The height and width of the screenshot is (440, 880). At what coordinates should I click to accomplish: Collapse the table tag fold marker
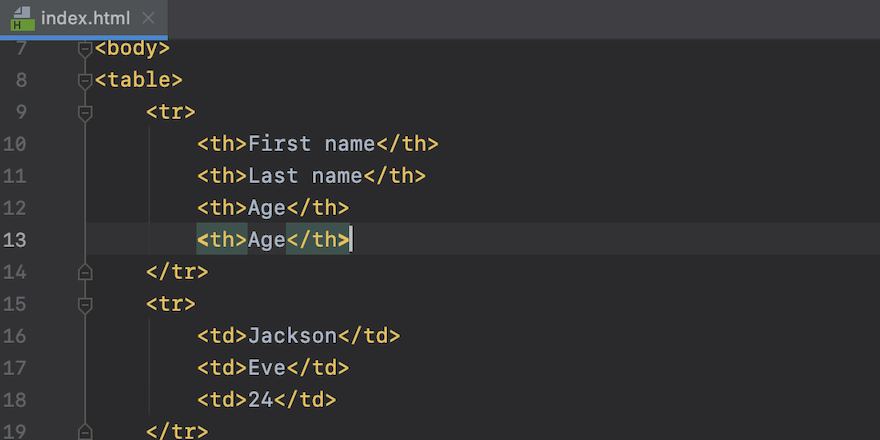tap(85, 80)
